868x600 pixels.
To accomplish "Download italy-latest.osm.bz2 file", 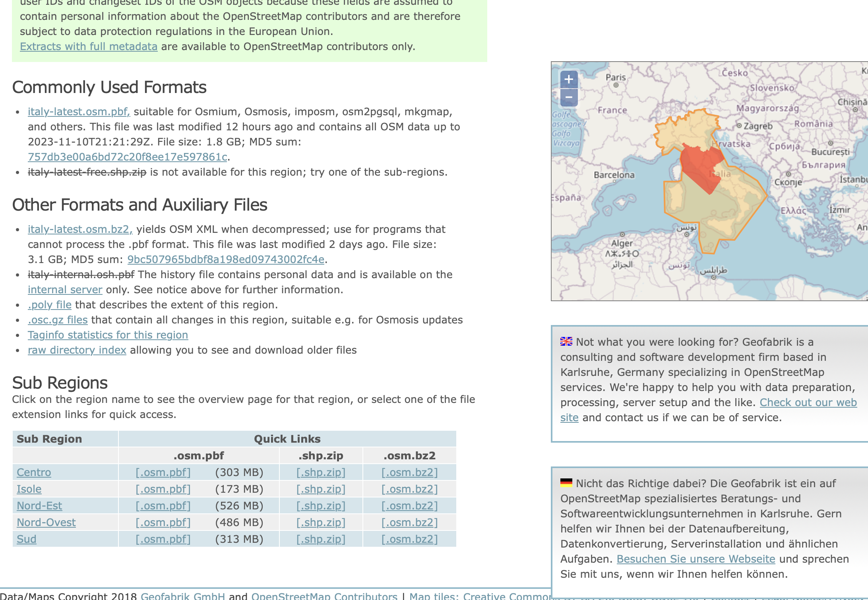I will 80,229.
